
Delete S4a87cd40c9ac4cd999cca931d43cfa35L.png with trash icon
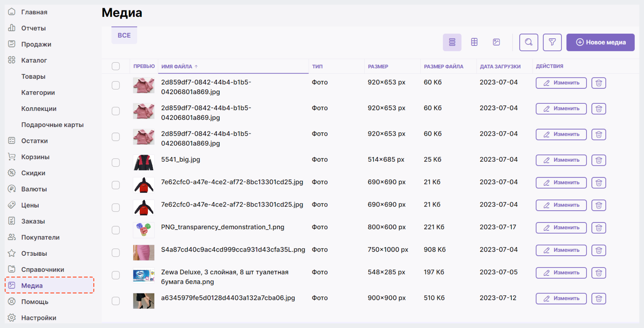click(599, 250)
